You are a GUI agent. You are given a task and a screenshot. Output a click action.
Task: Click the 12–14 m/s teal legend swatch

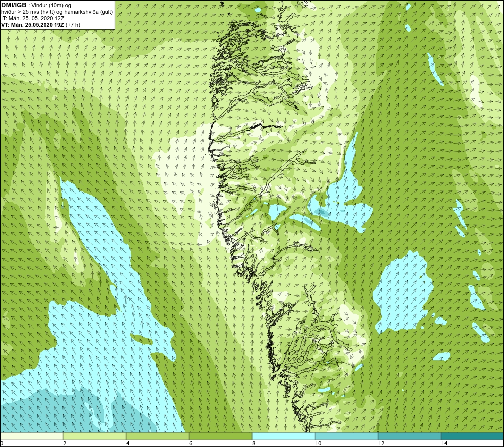coord(409,436)
